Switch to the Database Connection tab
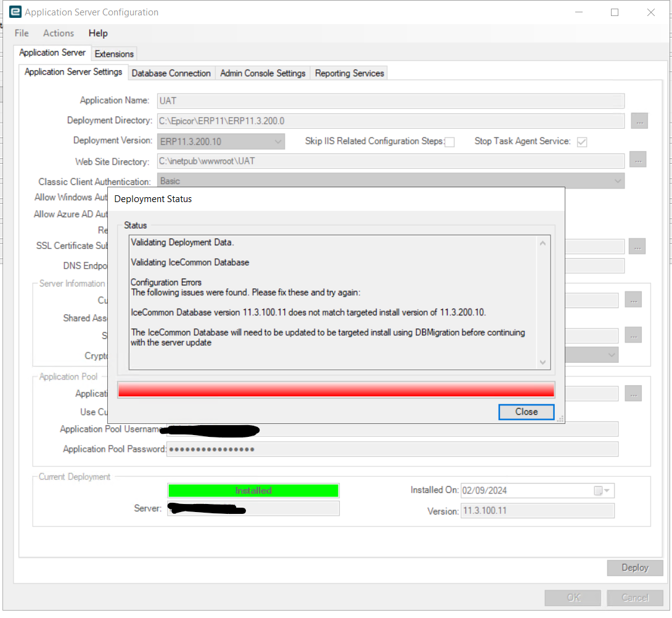This screenshot has width=672, height=618. 171,73
